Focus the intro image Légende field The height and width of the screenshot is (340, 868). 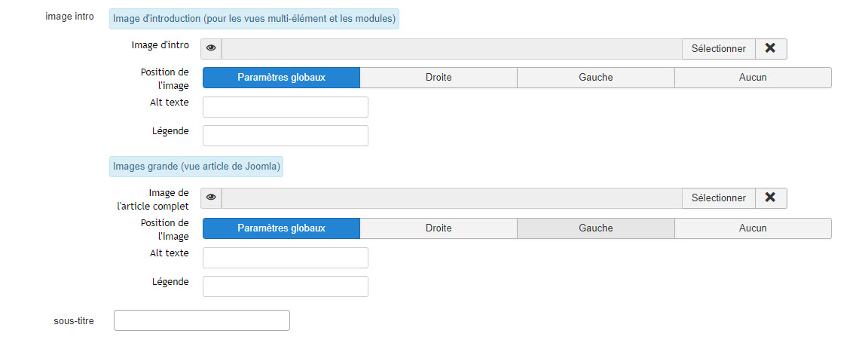(x=286, y=136)
